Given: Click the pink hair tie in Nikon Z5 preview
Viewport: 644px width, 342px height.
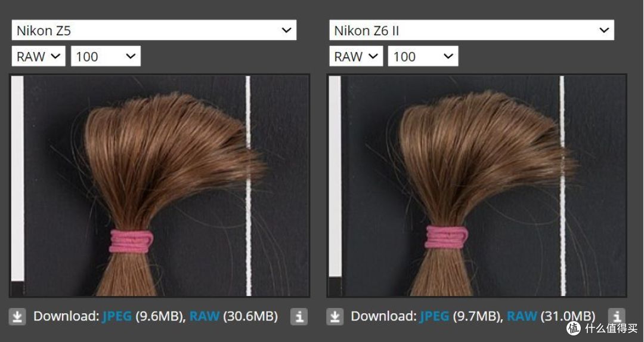Looking at the screenshot, I should (131, 241).
